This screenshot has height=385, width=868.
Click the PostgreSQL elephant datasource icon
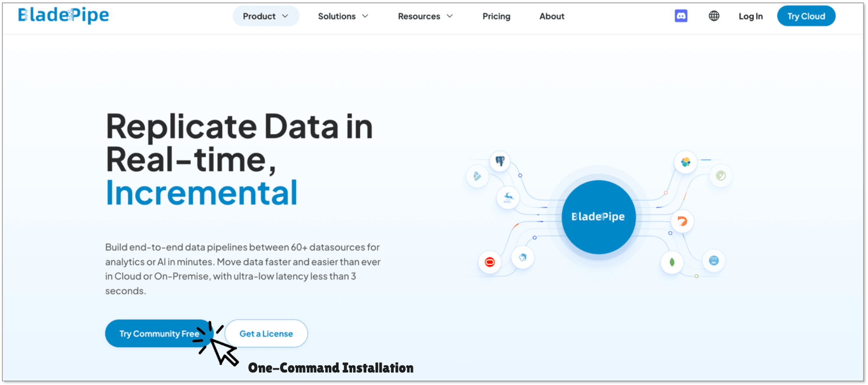(500, 161)
